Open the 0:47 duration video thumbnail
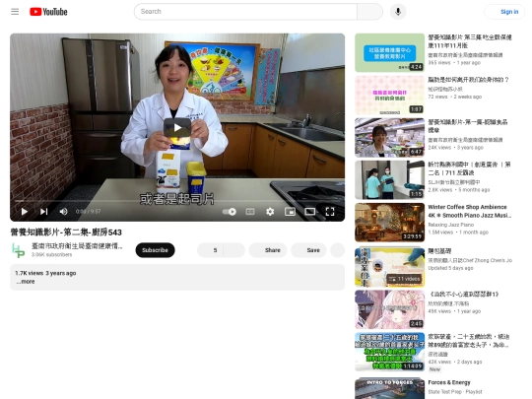 pos(389,138)
